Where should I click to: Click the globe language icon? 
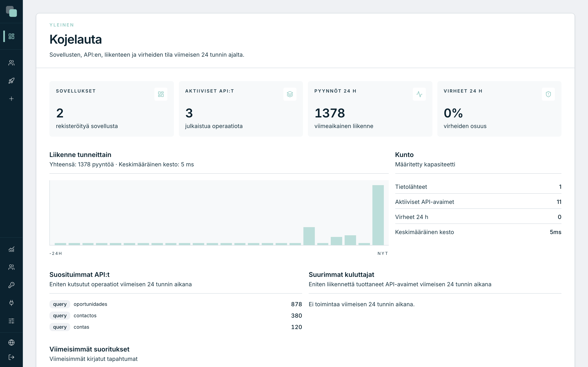coord(11,343)
